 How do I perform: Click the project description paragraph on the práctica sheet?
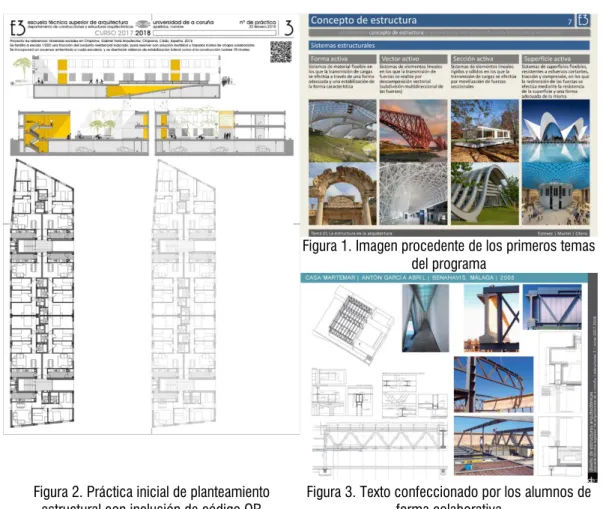click(133, 45)
